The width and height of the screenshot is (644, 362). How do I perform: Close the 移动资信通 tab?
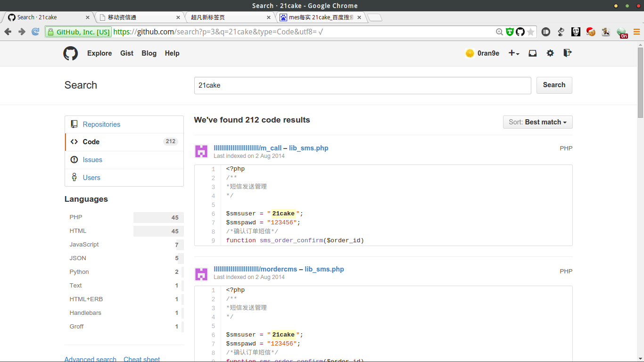pos(178,17)
